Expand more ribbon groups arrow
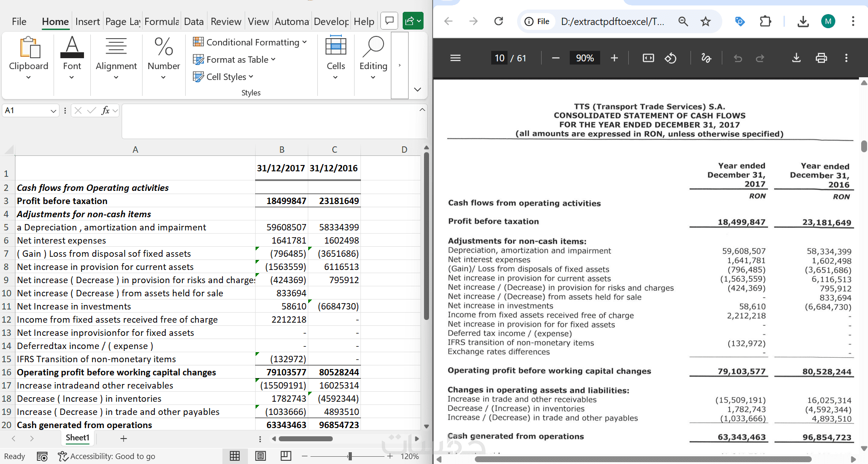 click(399, 65)
